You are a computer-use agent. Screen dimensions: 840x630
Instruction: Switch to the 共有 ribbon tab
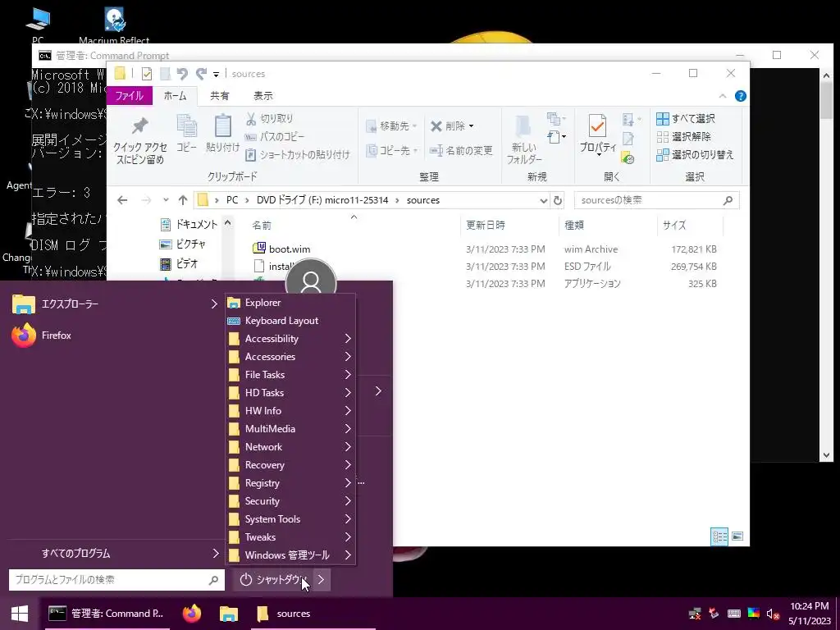pyautogui.click(x=220, y=96)
